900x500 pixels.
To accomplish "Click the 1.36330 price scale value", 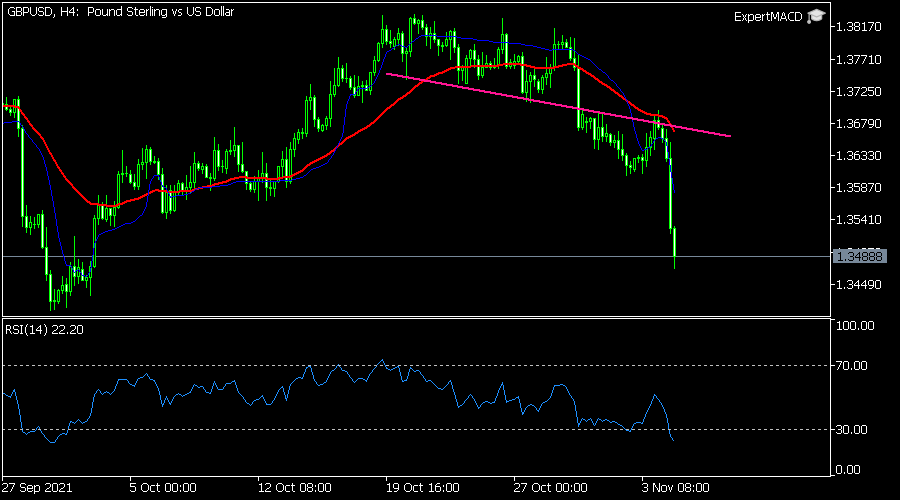I will pos(859,156).
